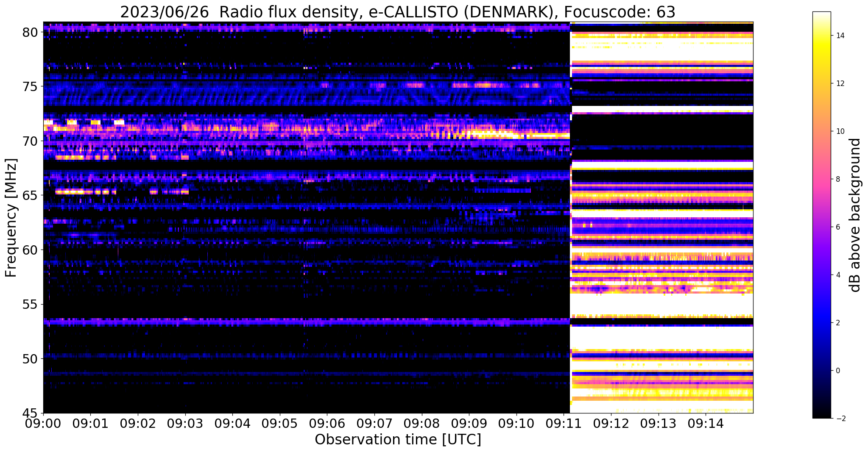868x452 pixels.
Task: Select the 09:09 time tick label
Action: tap(469, 423)
